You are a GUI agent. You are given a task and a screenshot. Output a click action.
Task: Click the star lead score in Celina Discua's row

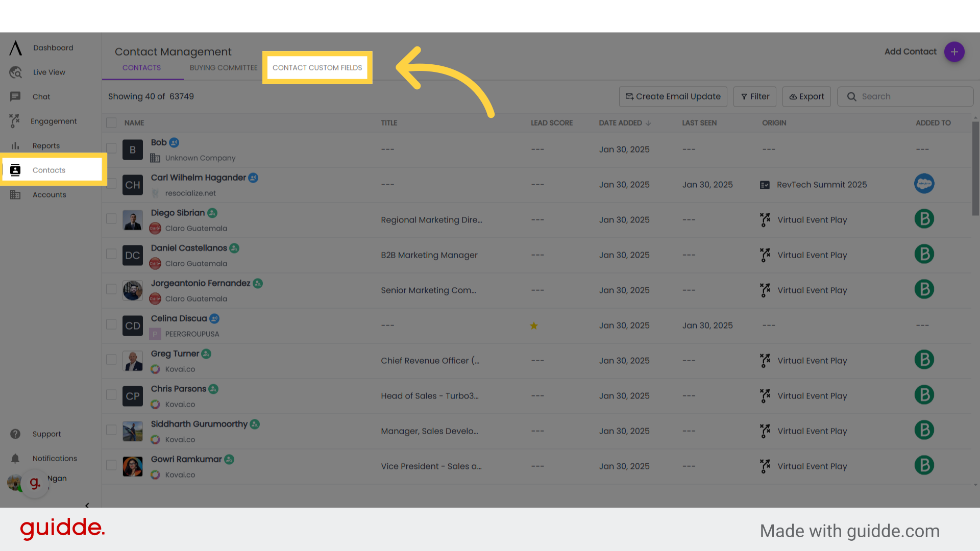point(534,325)
